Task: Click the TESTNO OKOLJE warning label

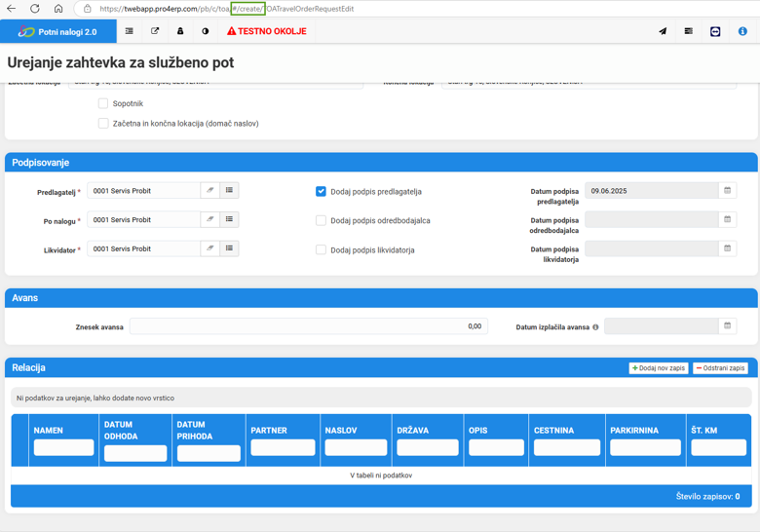Action: (267, 31)
